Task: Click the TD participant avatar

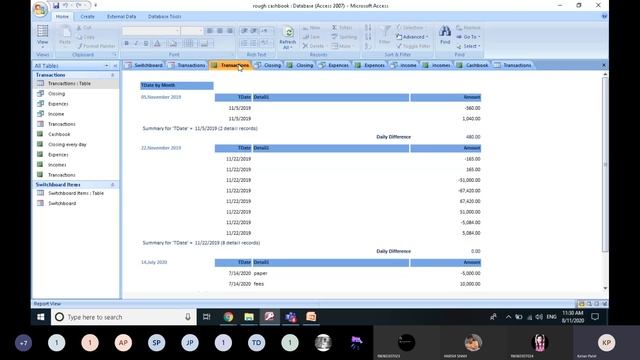Action: tap(256, 343)
